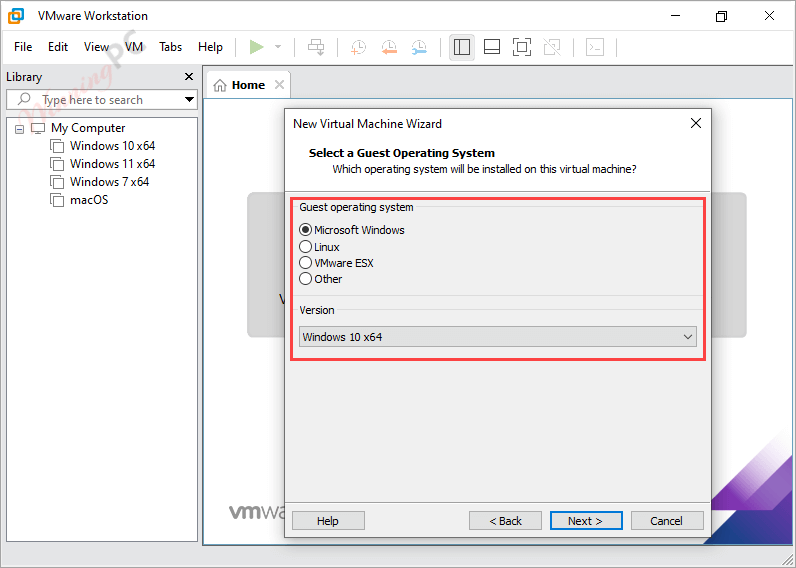
Task: Open the Library search filter dropdown arrow
Action: click(189, 99)
